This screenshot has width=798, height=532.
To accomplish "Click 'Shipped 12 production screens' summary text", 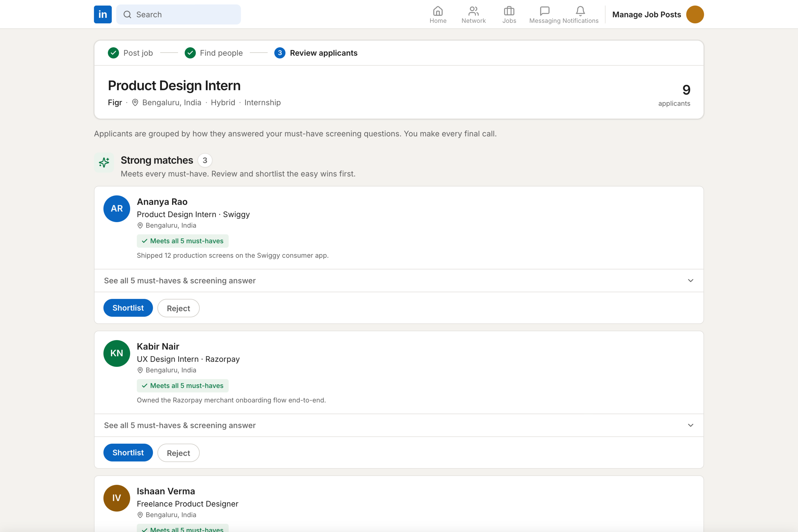I will (233, 256).
